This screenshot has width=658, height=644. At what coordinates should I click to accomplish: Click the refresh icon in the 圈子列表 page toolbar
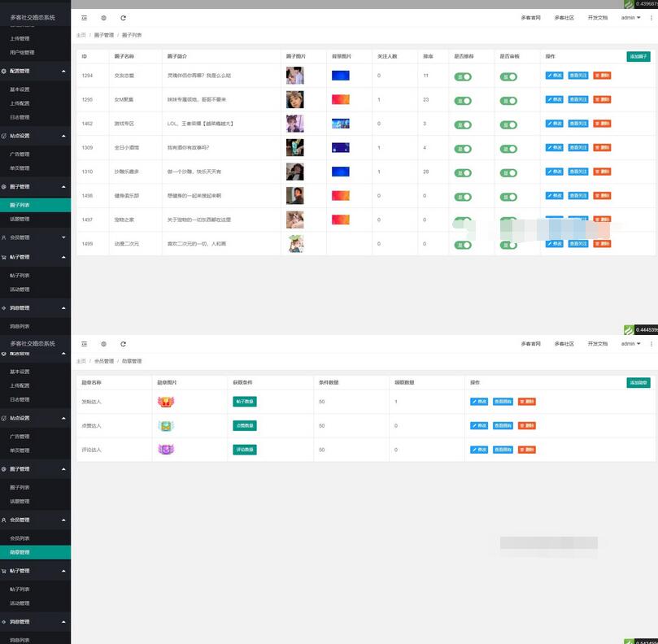123,17
